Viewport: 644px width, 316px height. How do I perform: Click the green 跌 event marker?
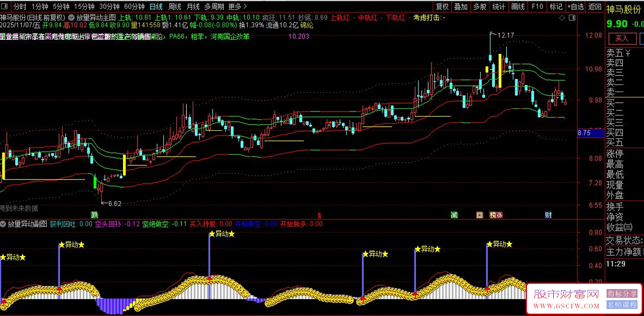pyautogui.click(x=94, y=215)
